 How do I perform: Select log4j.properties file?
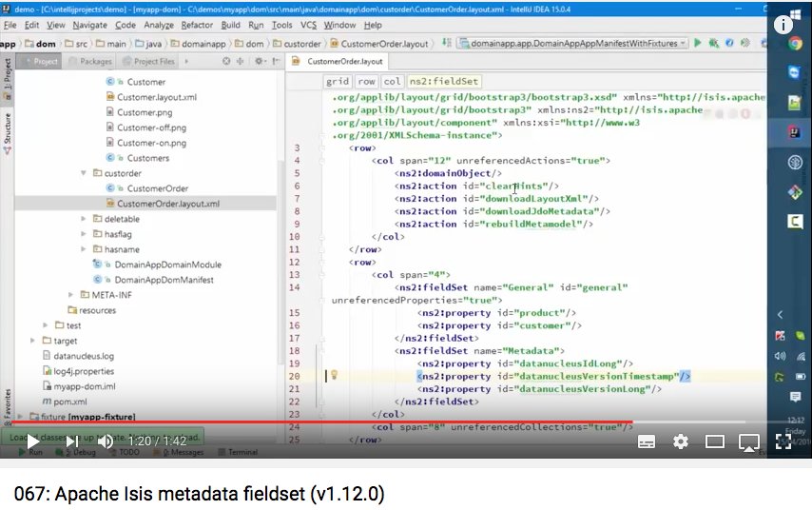click(84, 371)
